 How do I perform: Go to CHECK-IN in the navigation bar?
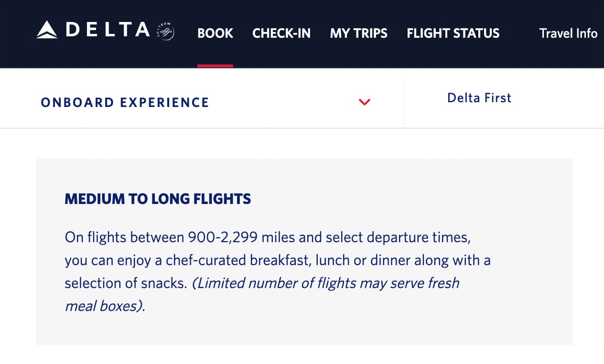[281, 33]
